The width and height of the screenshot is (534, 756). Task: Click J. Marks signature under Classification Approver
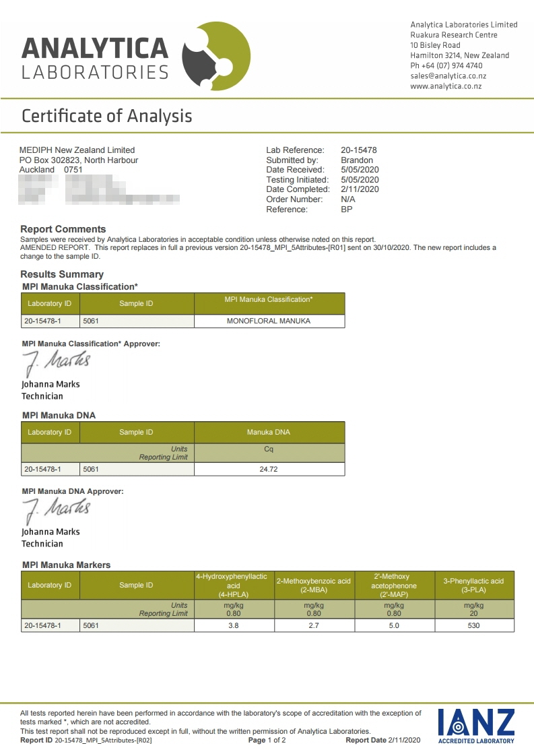[56, 363]
